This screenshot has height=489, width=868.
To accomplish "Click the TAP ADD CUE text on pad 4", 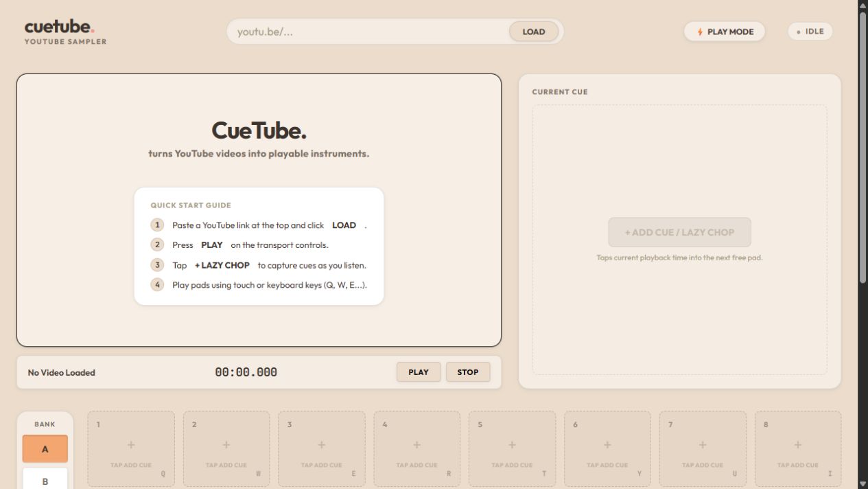I will (417, 465).
